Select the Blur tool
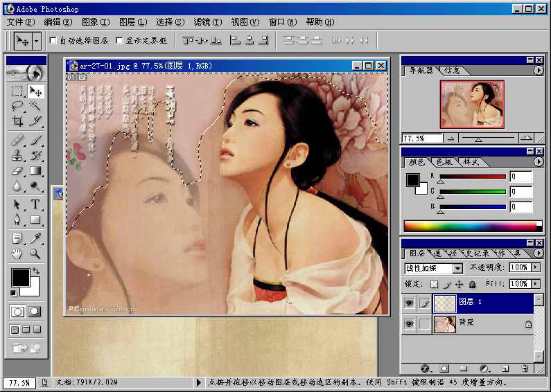 [17, 186]
